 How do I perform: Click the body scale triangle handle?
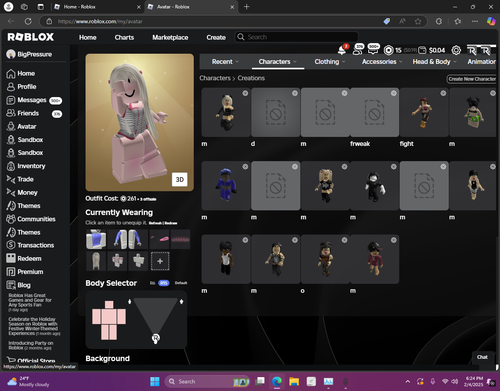(156, 339)
